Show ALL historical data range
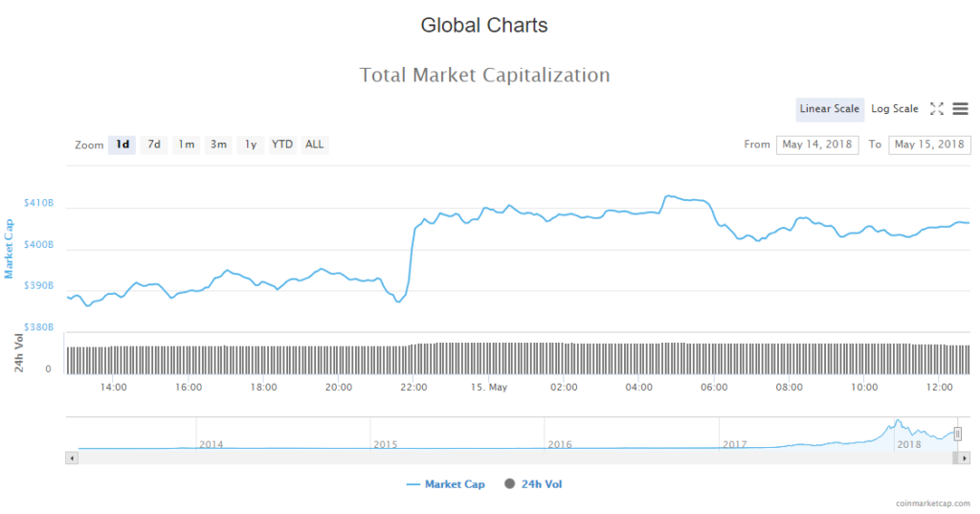 tap(315, 145)
